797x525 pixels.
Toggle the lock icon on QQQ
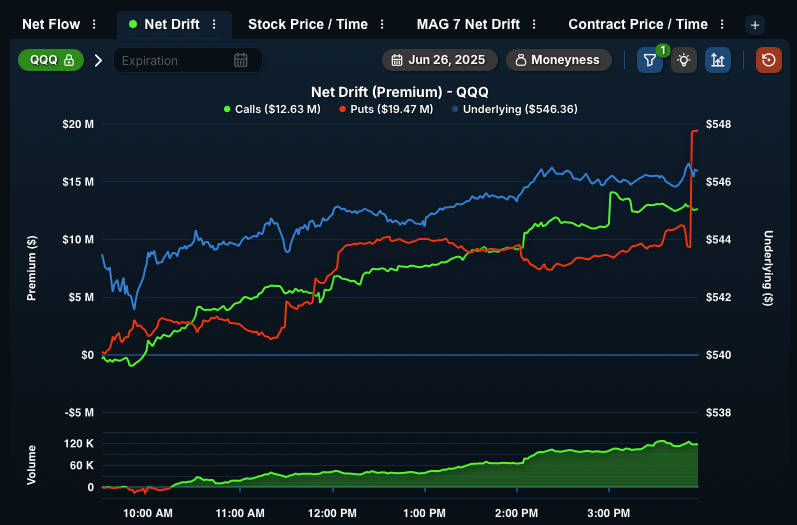[x=69, y=60]
